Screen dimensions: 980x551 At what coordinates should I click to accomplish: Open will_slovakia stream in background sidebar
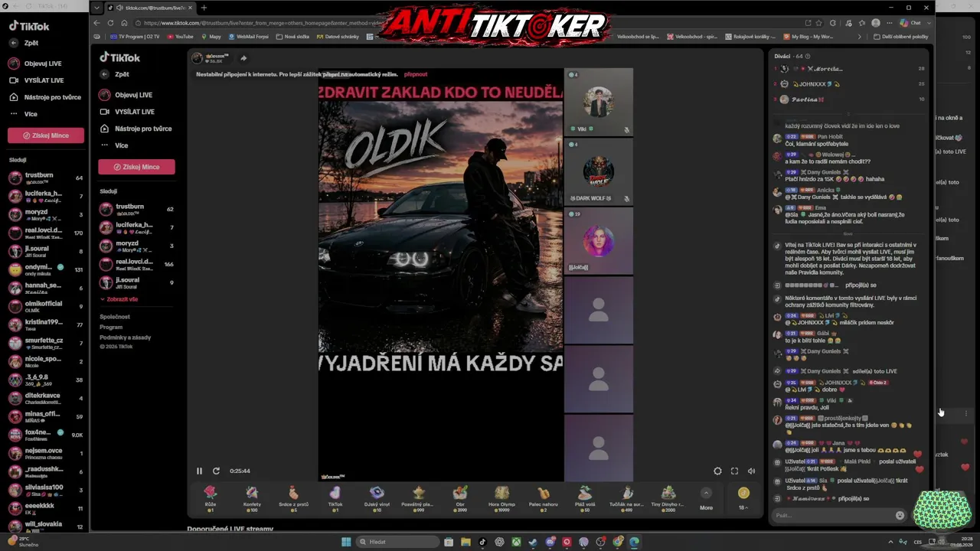pyautogui.click(x=46, y=527)
